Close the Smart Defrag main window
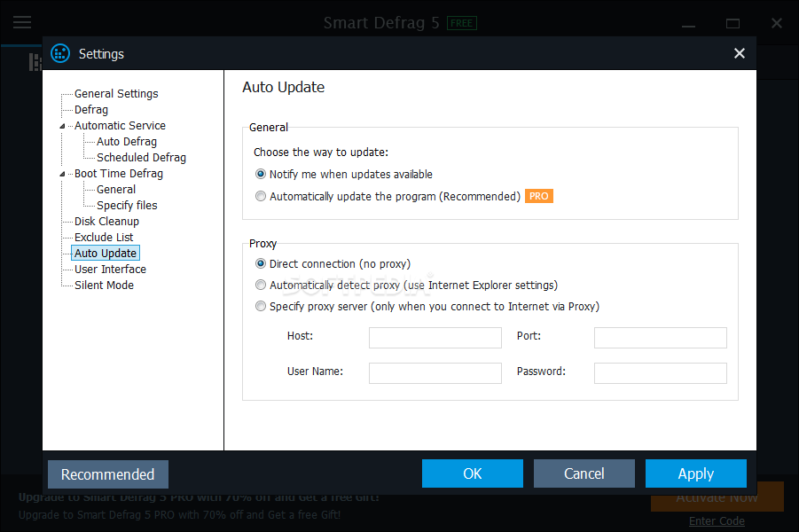The width and height of the screenshot is (799, 532). (x=777, y=23)
